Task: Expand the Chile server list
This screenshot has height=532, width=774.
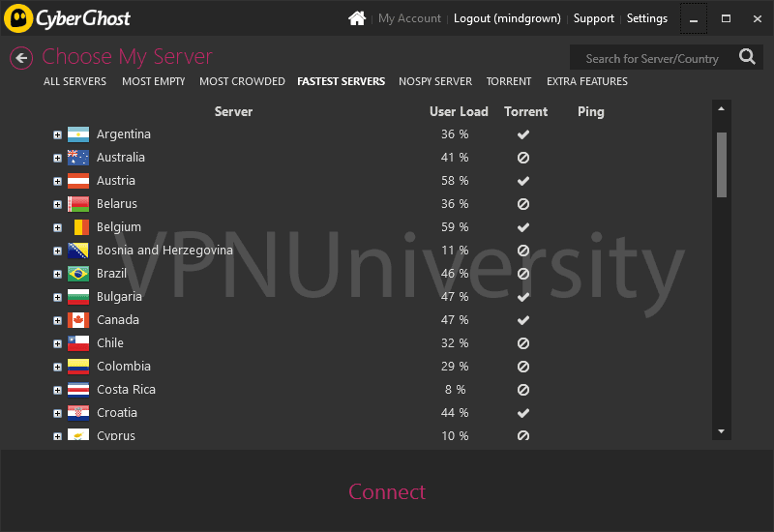Action: point(57,343)
